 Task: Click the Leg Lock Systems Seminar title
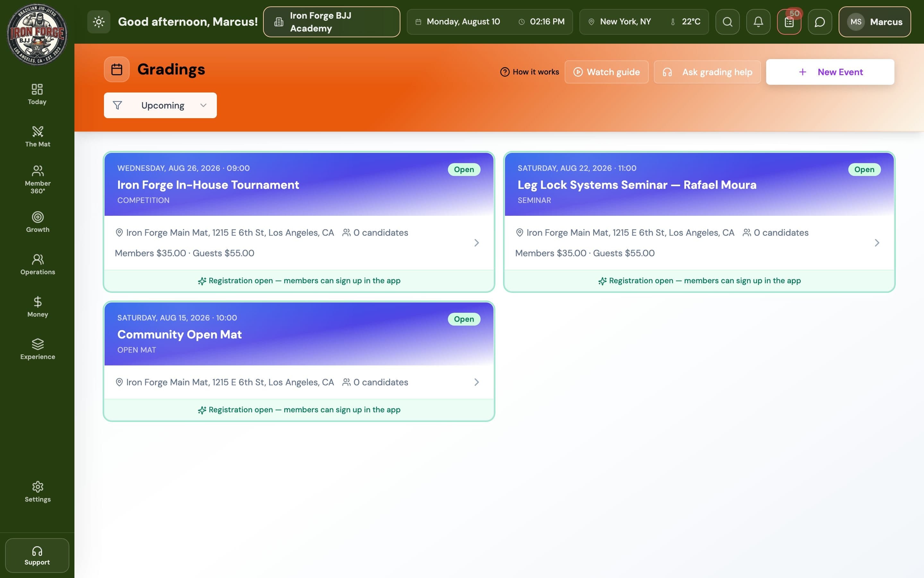tap(637, 185)
